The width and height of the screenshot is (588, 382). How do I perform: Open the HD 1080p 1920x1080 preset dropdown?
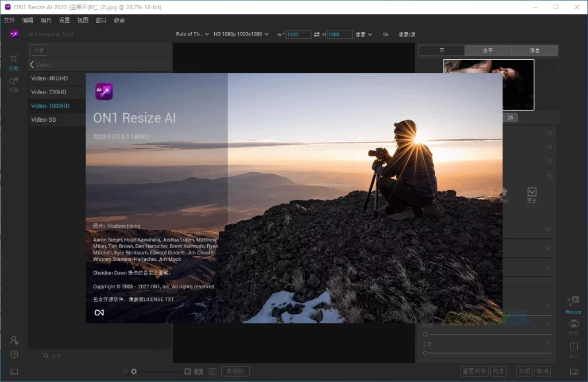(241, 34)
